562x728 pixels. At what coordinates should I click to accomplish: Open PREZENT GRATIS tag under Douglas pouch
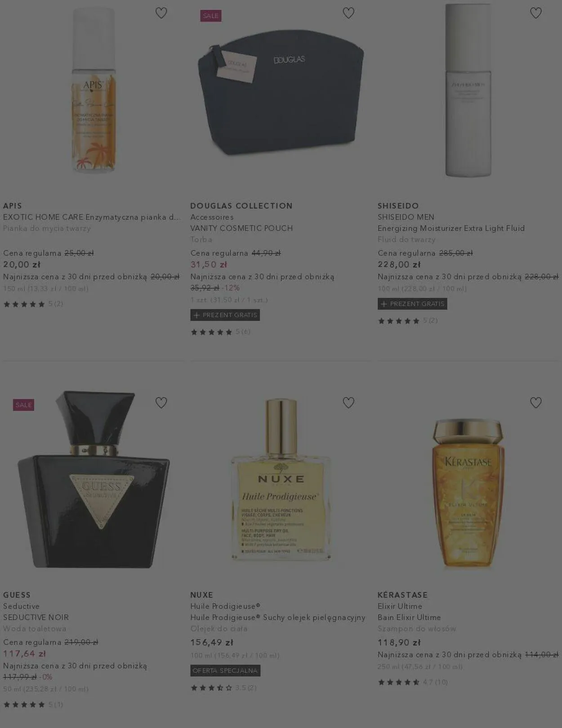[x=225, y=315]
